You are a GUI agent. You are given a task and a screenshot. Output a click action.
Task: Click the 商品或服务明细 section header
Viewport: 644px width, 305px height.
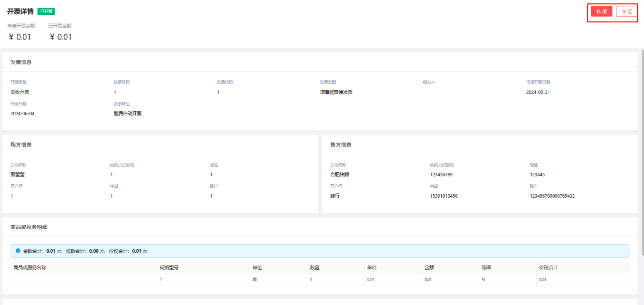29,227
